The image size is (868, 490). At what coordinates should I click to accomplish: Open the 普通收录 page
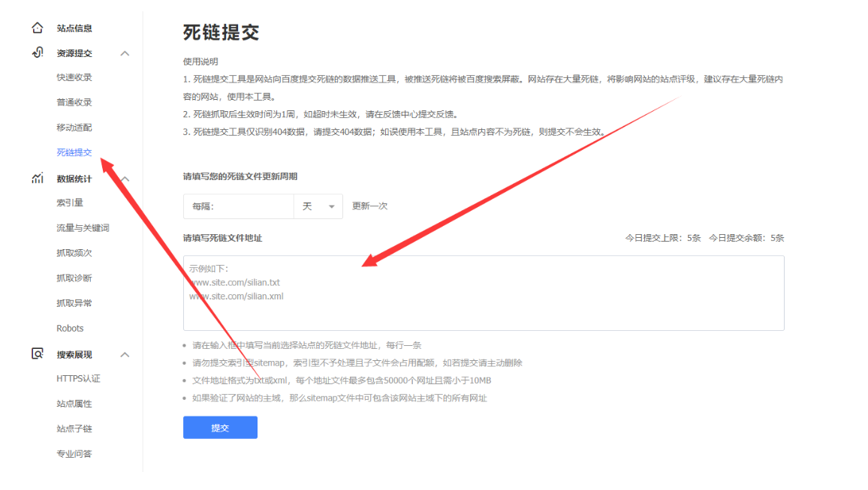click(76, 102)
